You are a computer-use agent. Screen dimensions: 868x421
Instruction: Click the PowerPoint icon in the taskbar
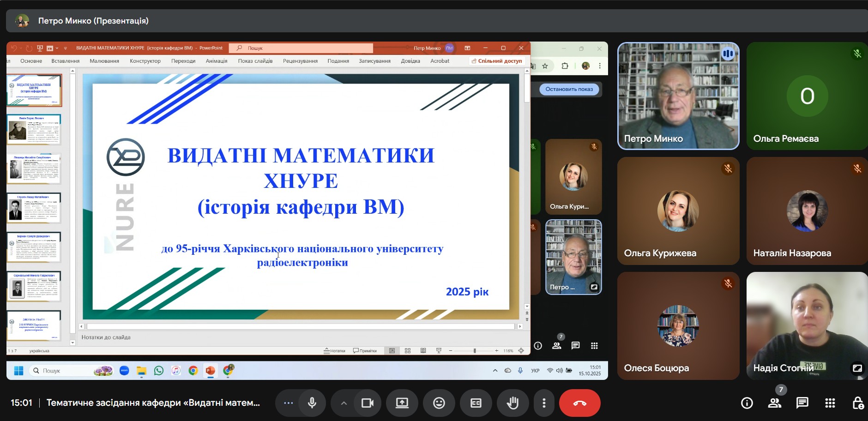[211, 371]
